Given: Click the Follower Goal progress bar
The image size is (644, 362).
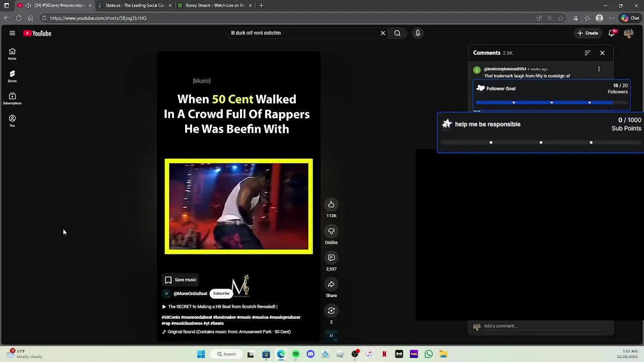Looking at the screenshot, I should pyautogui.click(x=551, y=103).
